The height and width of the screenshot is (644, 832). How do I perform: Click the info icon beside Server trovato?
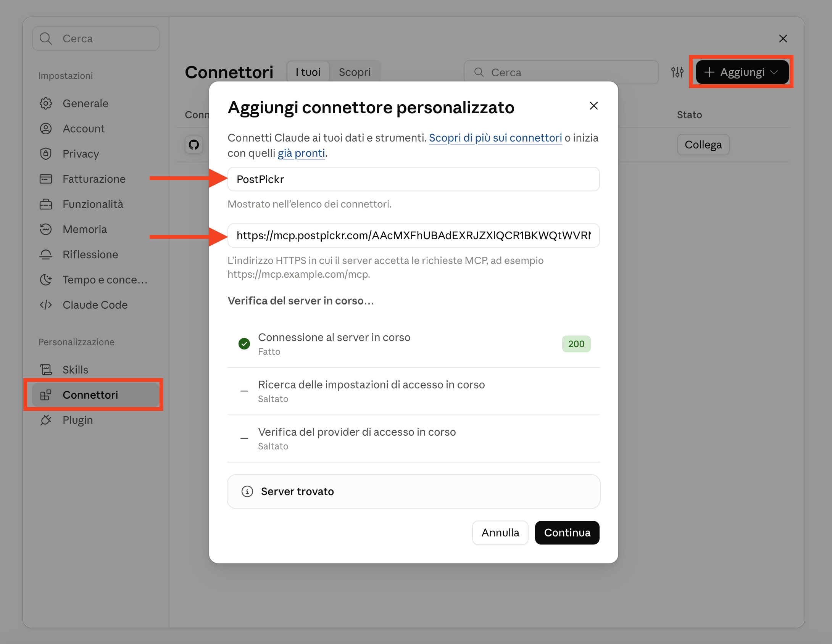click(247, 491)
